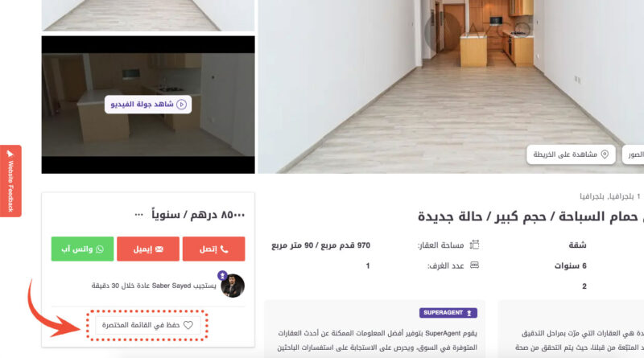The image size is (644, 358).
Task: Contact the agent through the WhatsApp button
Action: coord(83,249)
